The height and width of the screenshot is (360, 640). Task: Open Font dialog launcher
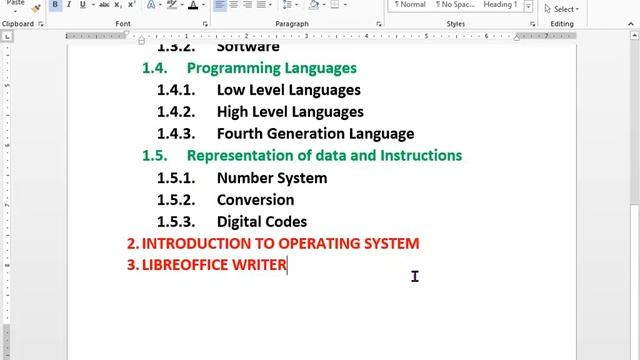pos(205,24)
